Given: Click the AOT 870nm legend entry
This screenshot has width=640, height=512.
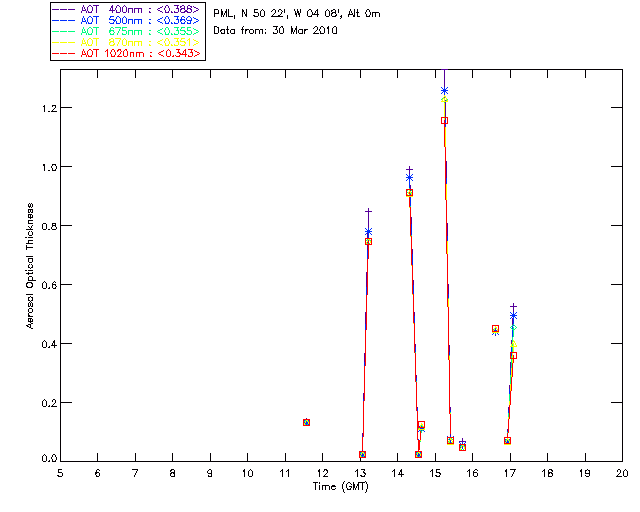Looking at the screenshot, I should tap(126, 42).
